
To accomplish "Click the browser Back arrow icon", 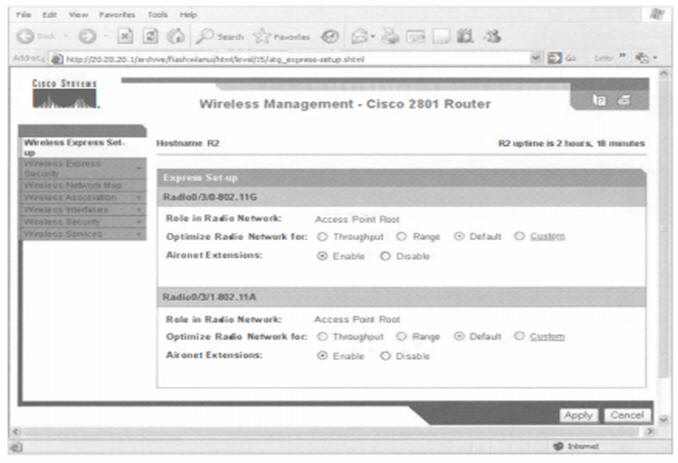I will [26, 36].
